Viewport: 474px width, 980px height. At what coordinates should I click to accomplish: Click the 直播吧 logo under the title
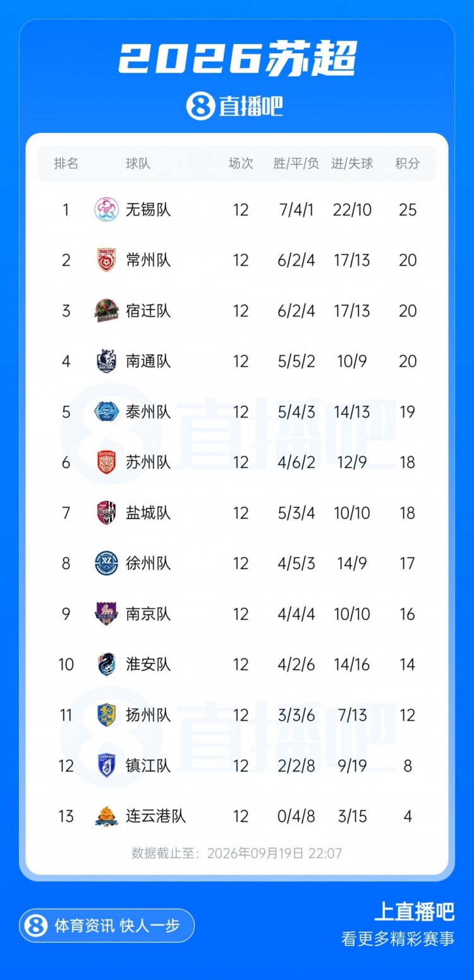pyautogui.click(x=234, y=106)
